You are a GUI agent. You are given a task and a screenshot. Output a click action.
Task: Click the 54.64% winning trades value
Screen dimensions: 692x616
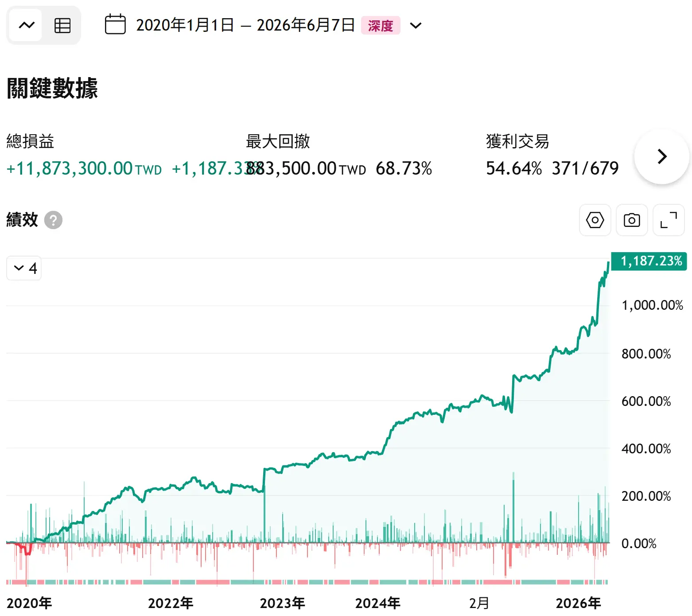click(x=514, y=168)
